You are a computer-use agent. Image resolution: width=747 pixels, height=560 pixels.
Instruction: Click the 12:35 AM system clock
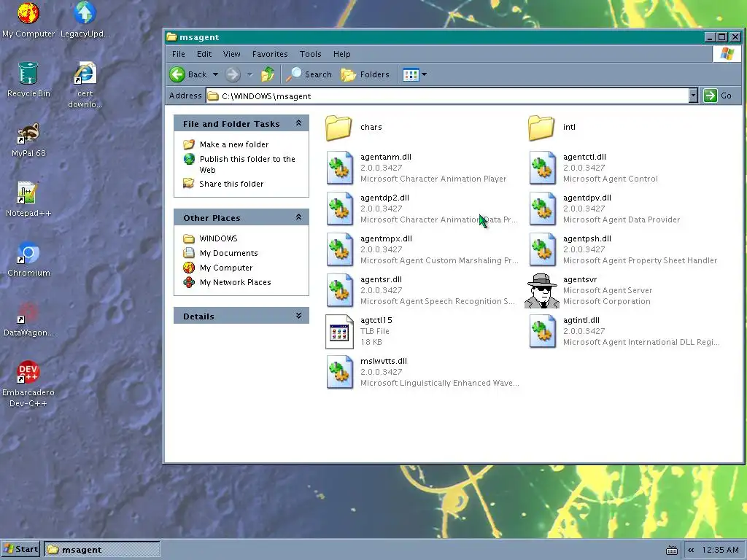click(x=720, y=550)
